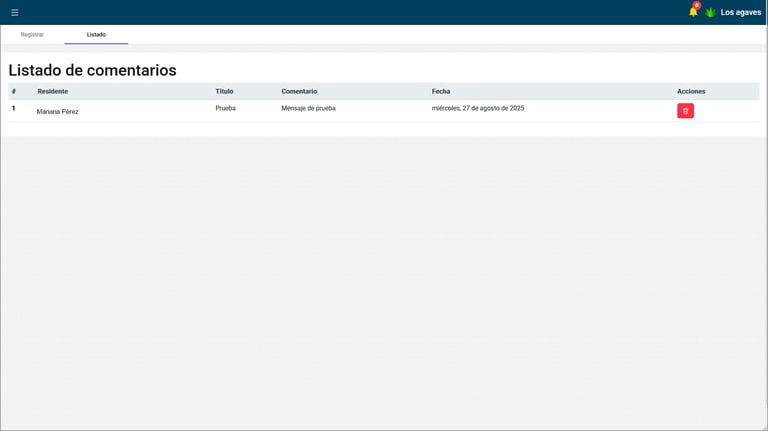Open the Los agaves account label
The image size is (768, 431).
pyautogui.click(x=741, y=12)
